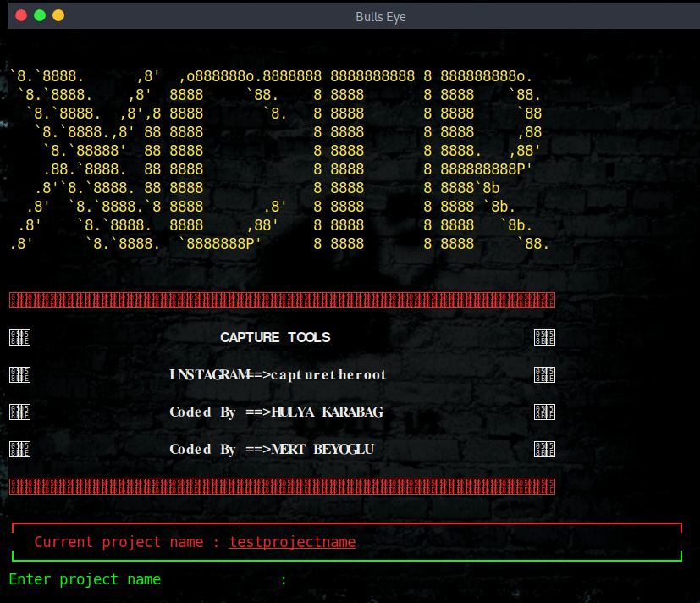Click right glyph box on MERT BEYOGLU row
This screenshot has width=700, height=603.
pos(544,450)
